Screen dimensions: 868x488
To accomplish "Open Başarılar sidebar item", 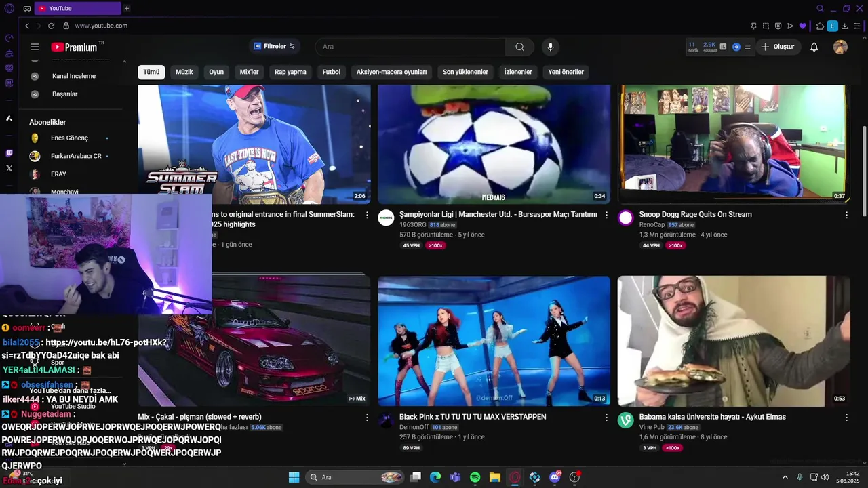I will [x=64, y=94].
